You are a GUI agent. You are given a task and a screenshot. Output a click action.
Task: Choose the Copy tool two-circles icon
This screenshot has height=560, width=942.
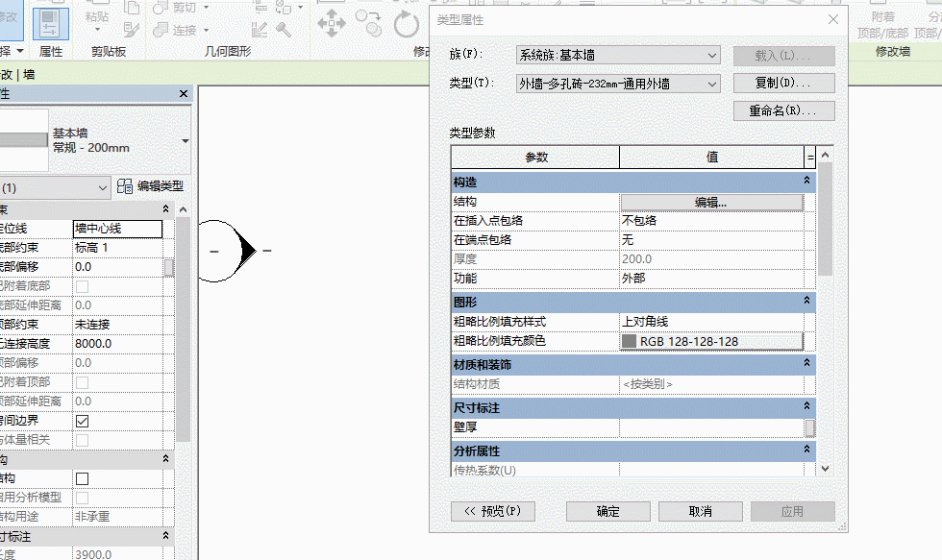pyautogui.click(x=368, y=23)
